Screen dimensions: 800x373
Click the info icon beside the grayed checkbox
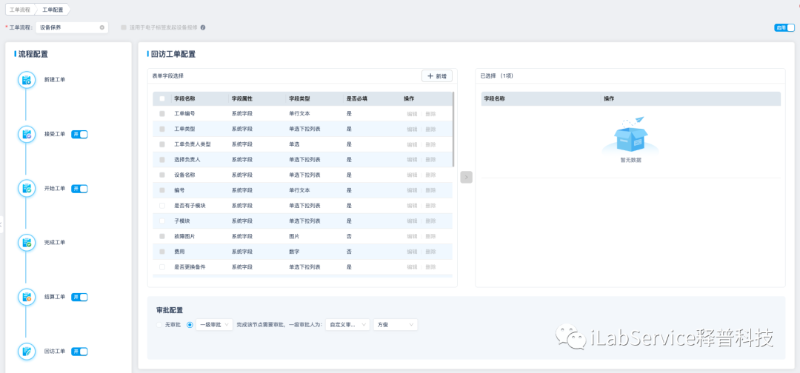pos(203,28)
